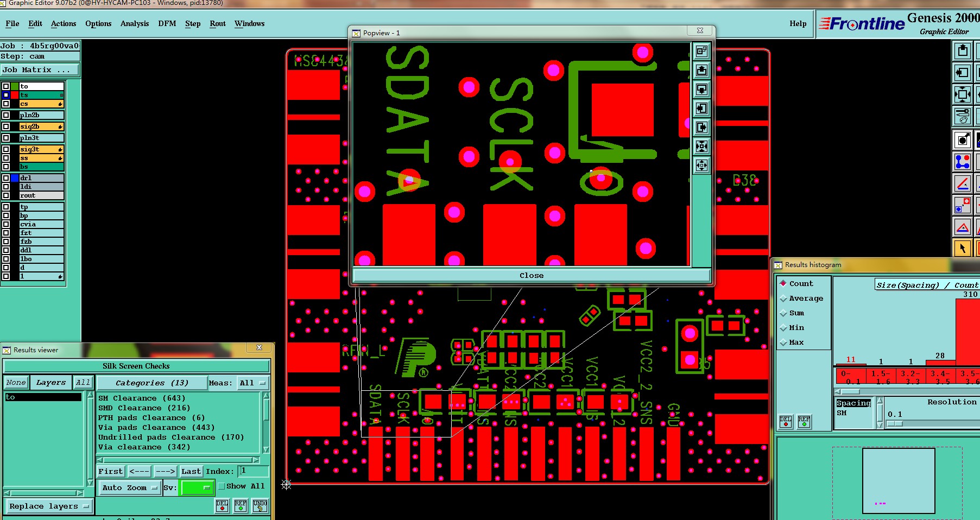
Task: Open the DFM menu
Action: coord(167,23)
